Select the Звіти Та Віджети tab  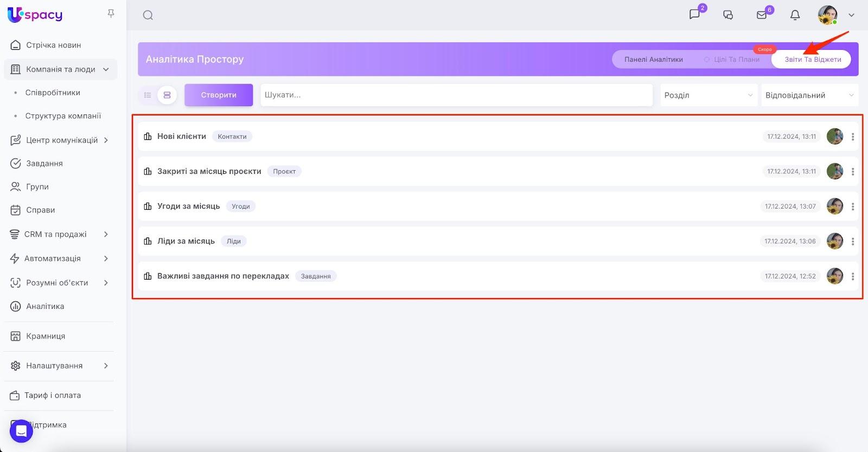[813, 60]
